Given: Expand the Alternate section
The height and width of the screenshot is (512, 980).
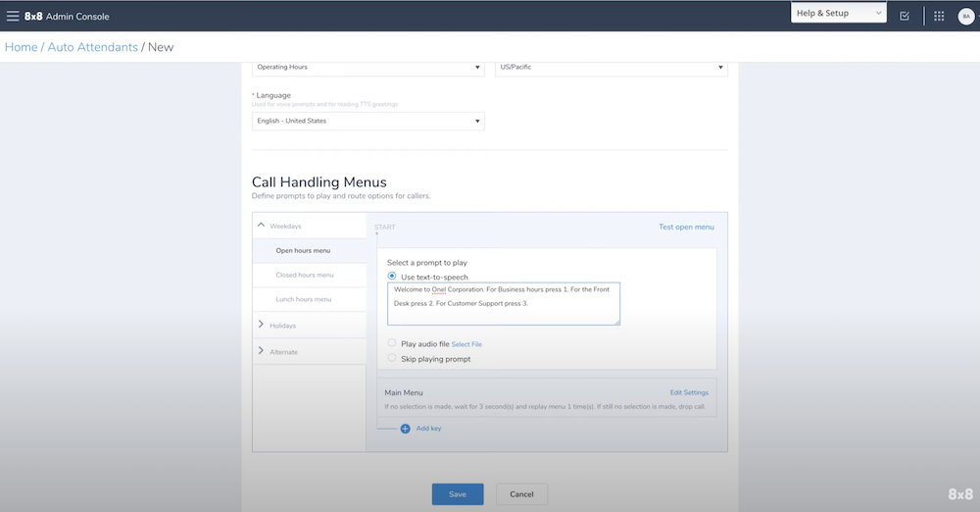Looking at the screenshot, I should (x=262, y=350).
